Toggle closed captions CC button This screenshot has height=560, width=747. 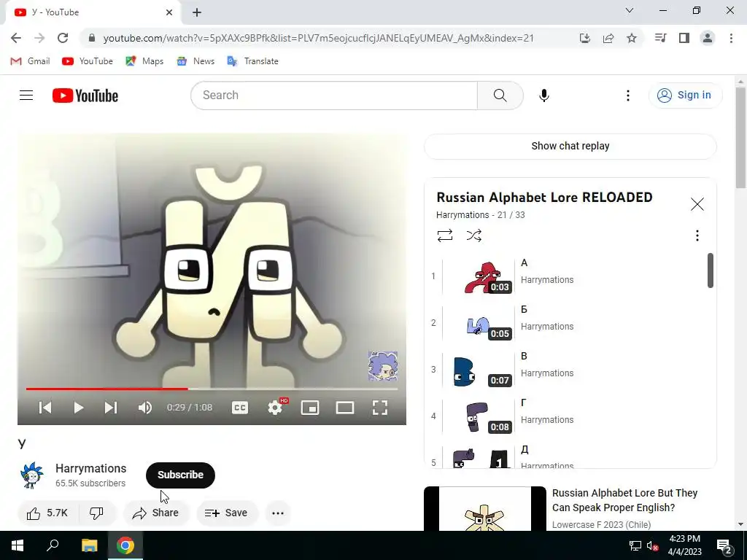[x=239, y=408]
